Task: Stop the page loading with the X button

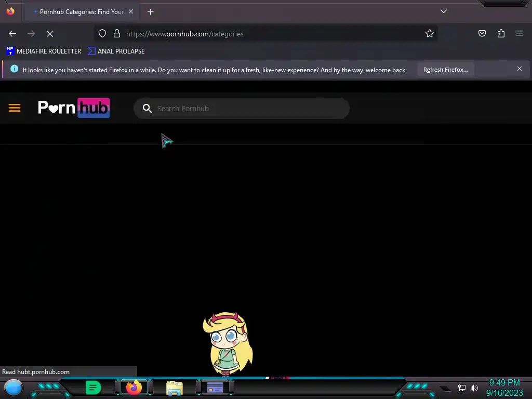Action: pos(50,34)
